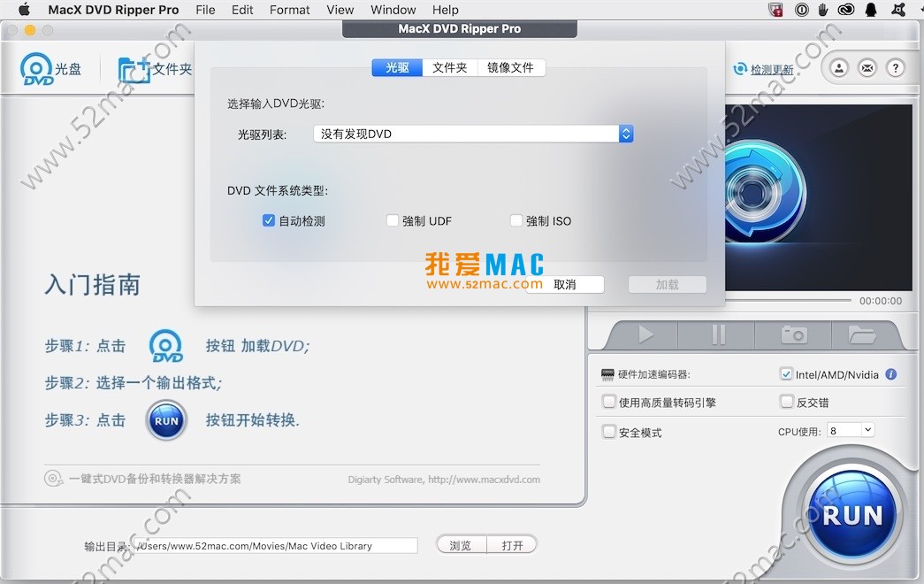Click the Intel/AMD/Nvidia info icon
924x584 pixels.
pos(891,374)
